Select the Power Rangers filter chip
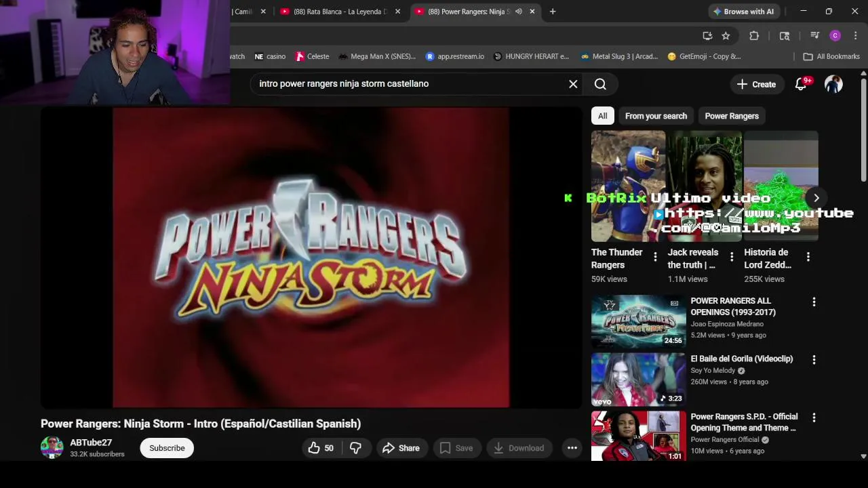The image size is (868, 488). click(732, 116)
